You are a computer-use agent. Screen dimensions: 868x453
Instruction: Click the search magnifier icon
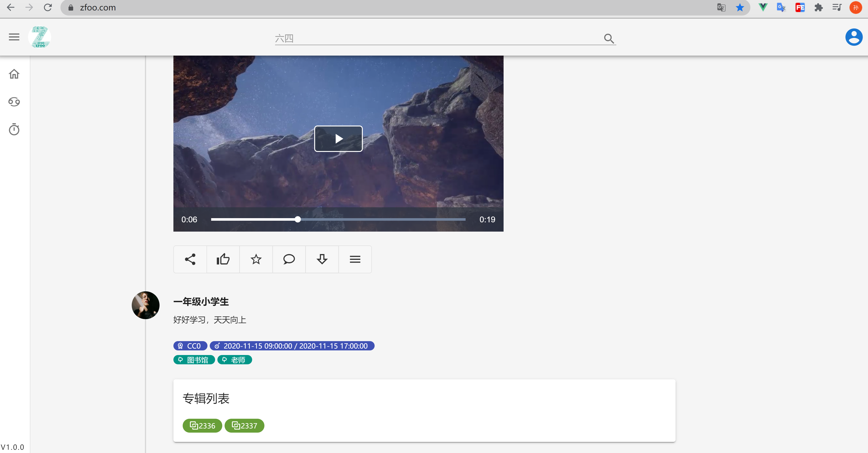(x=608, y=38)
